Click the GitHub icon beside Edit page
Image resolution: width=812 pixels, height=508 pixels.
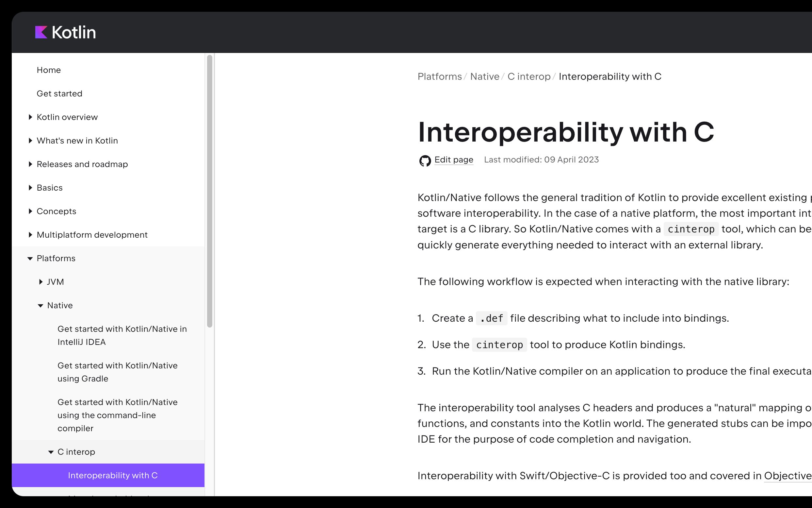pyautogui.click(x=425, y=161)
